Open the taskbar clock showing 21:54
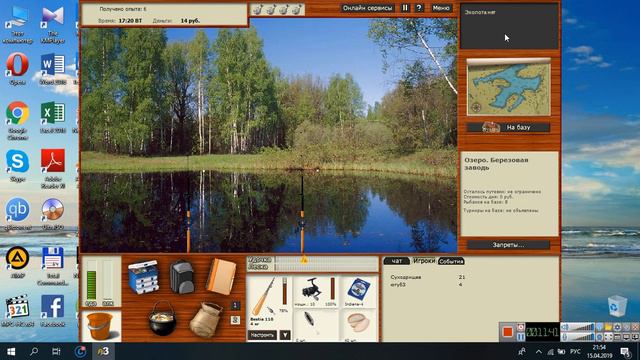The image size is (640, 360). click(599, 351)
